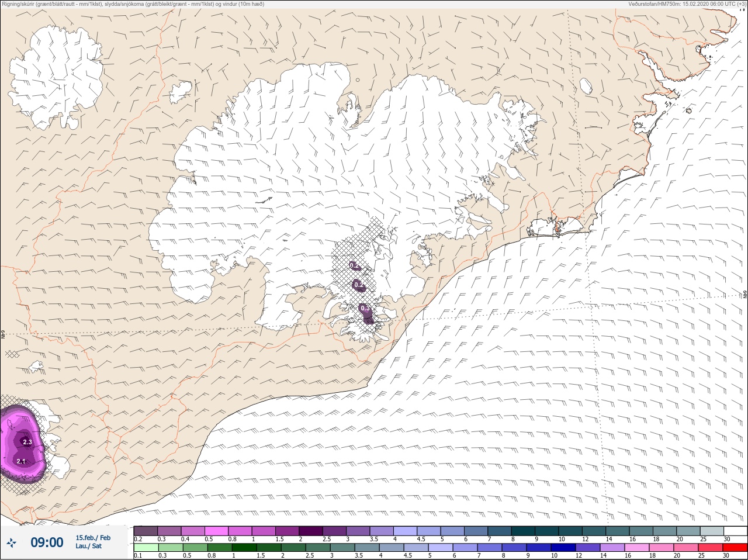Pick the pale grey swatch labeled 25 in upper row
The image size is (748, 560).
(712, 531)
